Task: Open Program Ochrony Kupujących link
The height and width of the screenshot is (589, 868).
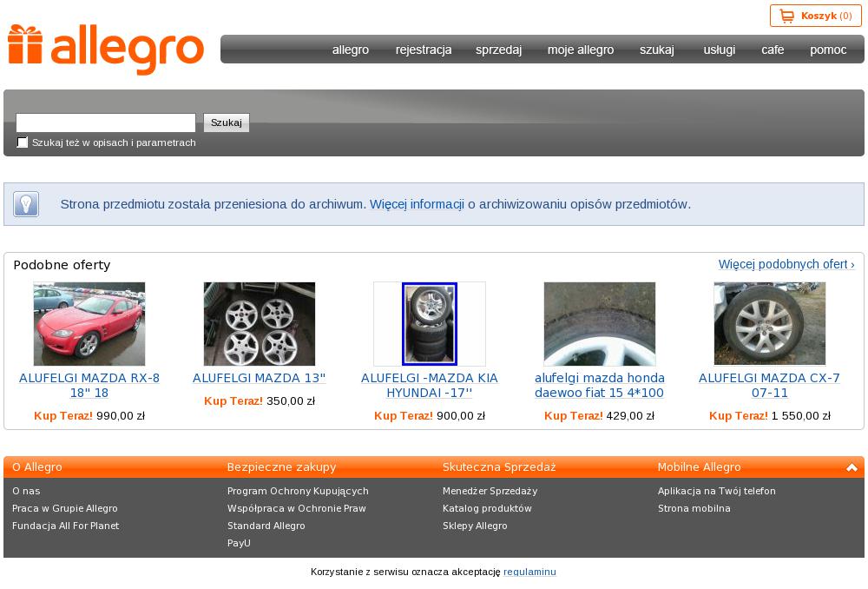Action: [298, 491]
